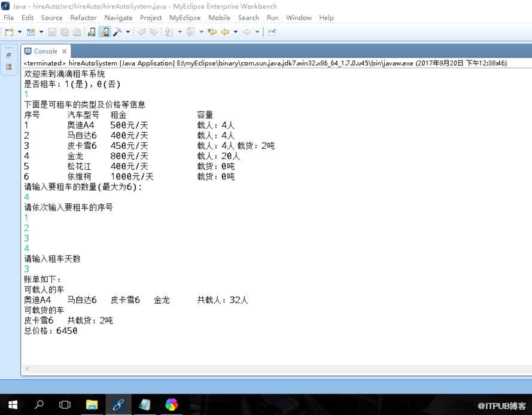
Task: Click the Save disk icon
Action: pyautogui.click(x=52, y=32)
